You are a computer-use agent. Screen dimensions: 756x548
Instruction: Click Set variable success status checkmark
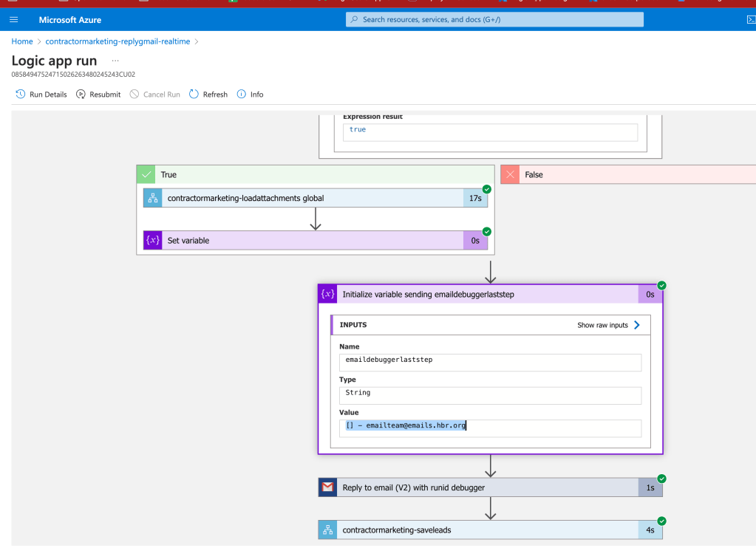click(487, 231)
